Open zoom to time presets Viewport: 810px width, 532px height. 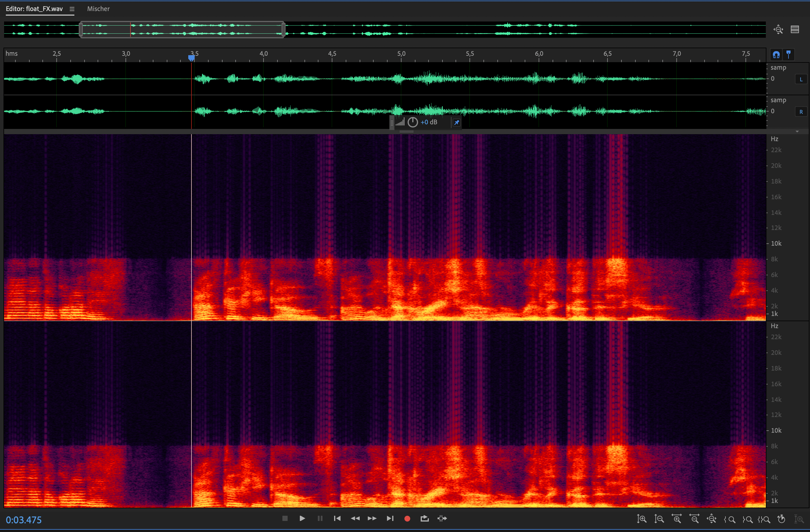pyautogui.click(x=782, y=519)
